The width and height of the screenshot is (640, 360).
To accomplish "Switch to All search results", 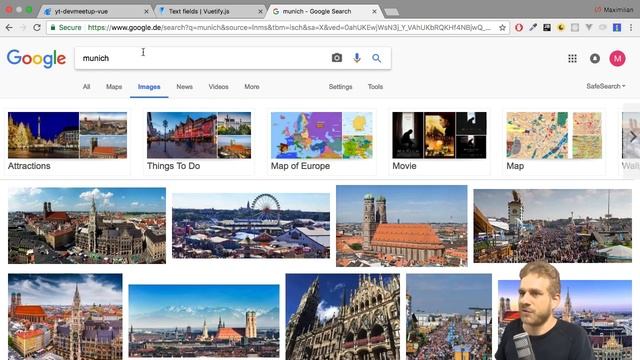I will point(86,87).
